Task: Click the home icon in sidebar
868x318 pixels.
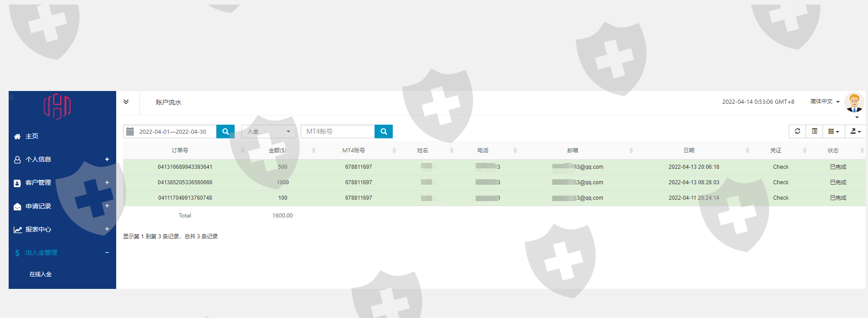Action: (17, 136)
